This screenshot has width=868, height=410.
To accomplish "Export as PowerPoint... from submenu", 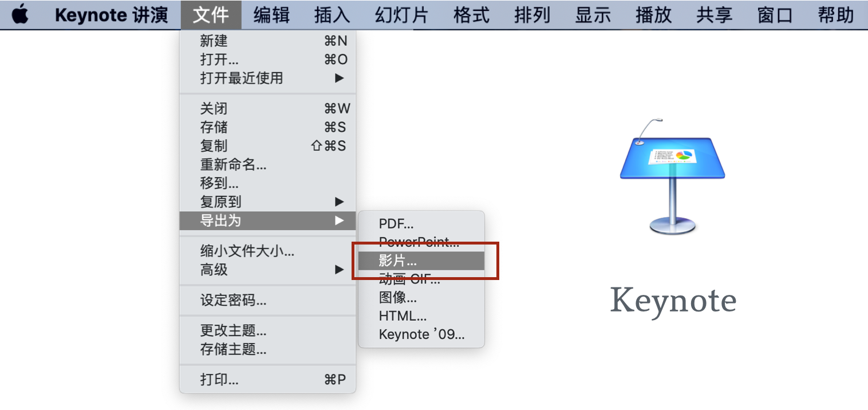I will coord(421,242).
